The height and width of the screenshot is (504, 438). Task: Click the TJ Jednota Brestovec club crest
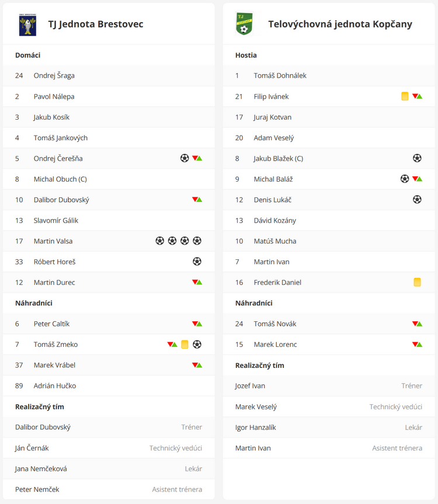point(27,25)
